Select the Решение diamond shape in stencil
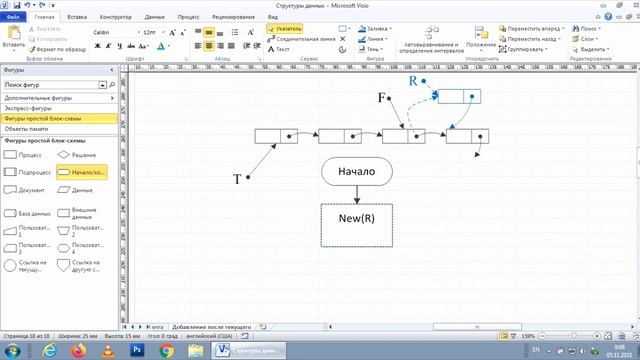 point(77,155)
